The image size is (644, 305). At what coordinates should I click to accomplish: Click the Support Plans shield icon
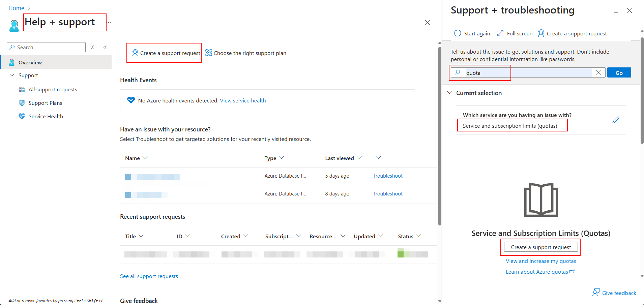pyautogui.click(x=22, y=103)
